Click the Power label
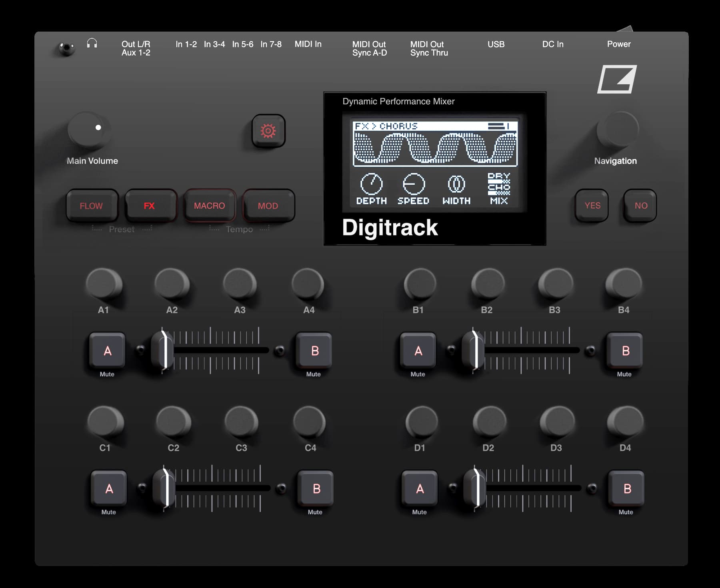The height and width of the screenshot is (588, 720). point(619,44)
